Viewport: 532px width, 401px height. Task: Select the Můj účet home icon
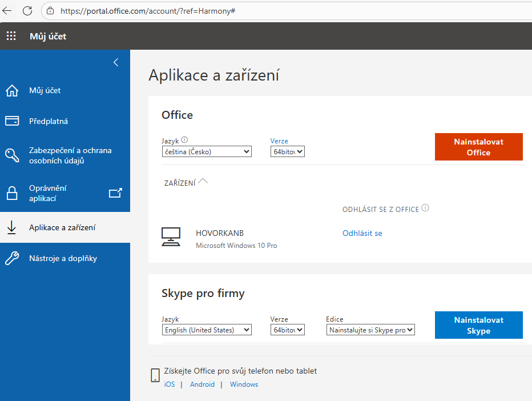(11, 90)
